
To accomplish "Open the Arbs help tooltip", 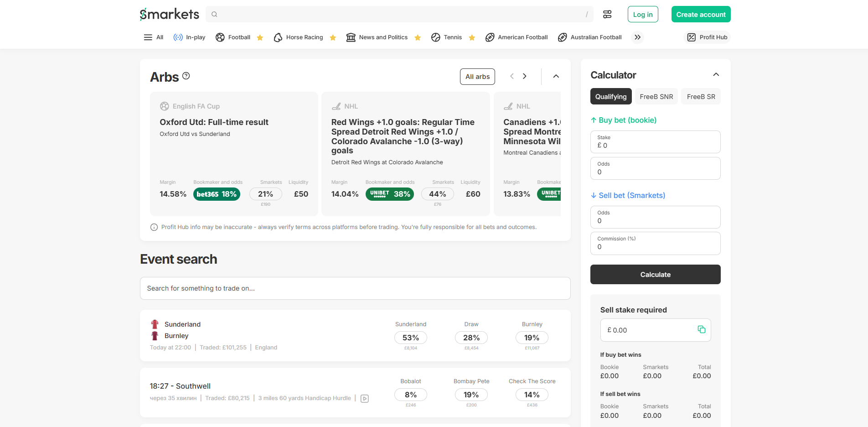I will (x=186, y=76).
